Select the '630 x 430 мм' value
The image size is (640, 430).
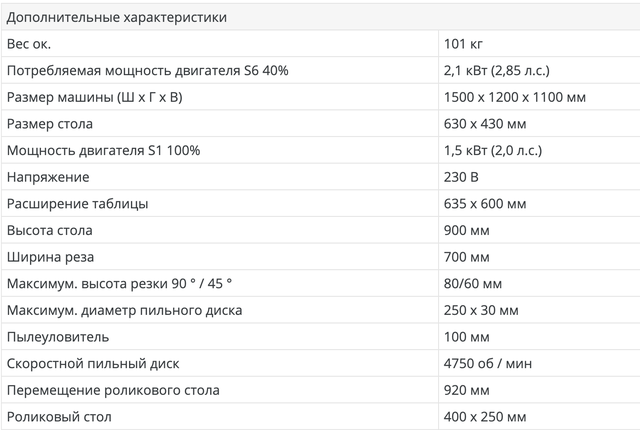[484, 124]
